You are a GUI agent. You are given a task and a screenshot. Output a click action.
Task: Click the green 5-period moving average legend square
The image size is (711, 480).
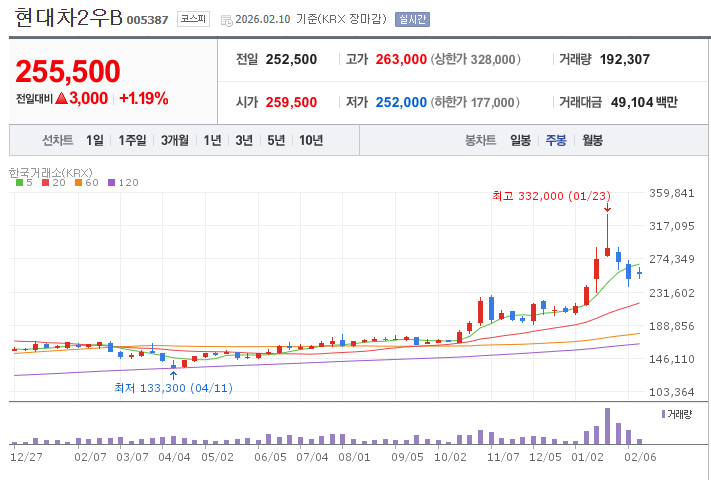[x=19, y=182]
